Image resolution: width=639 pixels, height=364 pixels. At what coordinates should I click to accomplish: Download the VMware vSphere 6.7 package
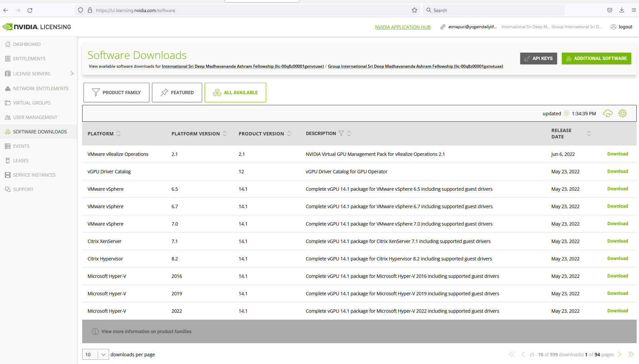point(618,206)
